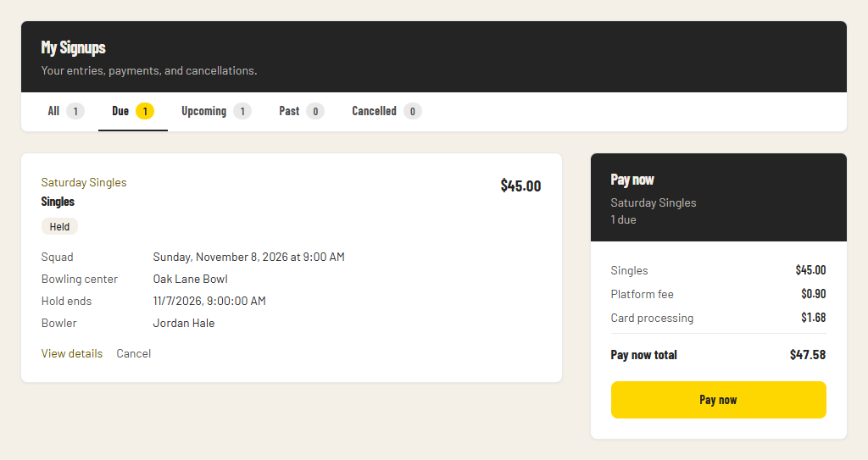Click the Bowling center label

(x=79, y=279)
